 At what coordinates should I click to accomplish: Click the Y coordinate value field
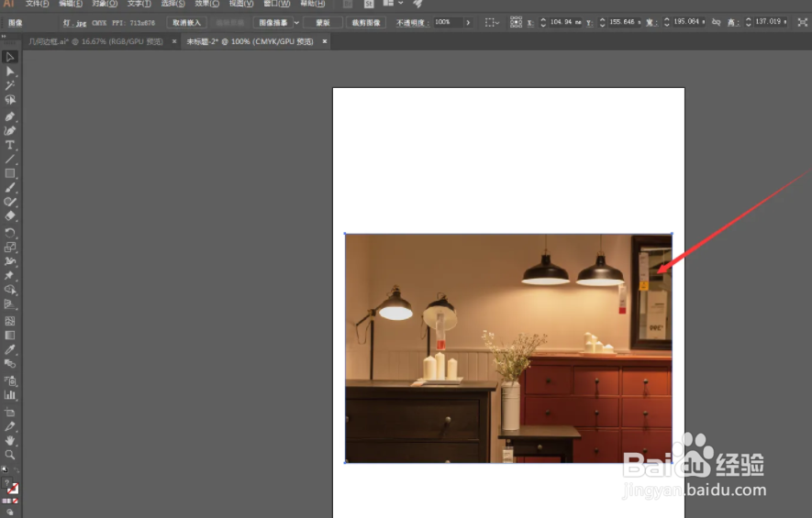(625, 22)
